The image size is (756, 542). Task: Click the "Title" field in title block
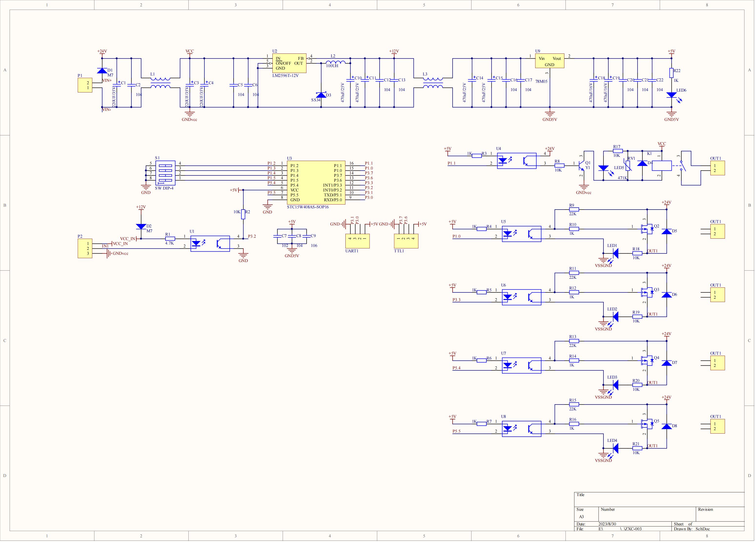pos(580,495)
